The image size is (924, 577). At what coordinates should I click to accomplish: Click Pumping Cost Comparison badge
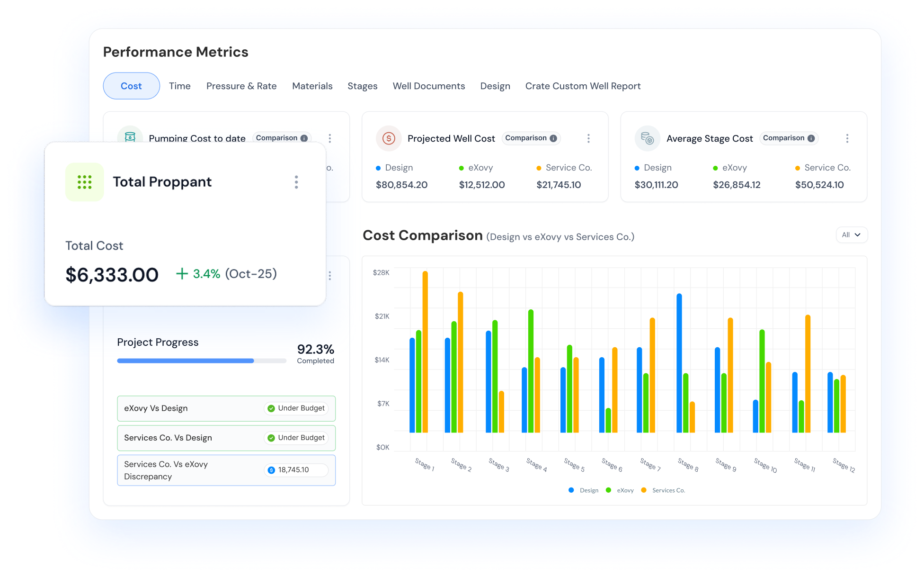click(281, 138)
